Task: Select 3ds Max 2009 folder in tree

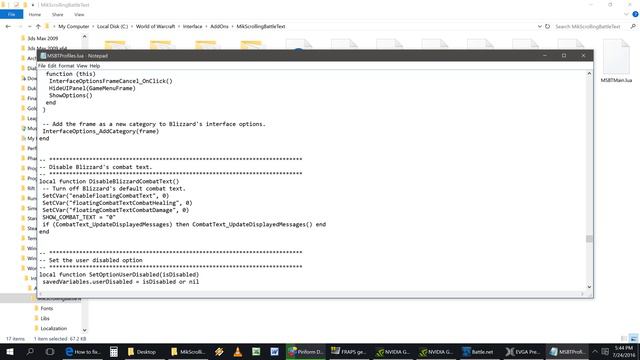Action: (x=42, y=38)
